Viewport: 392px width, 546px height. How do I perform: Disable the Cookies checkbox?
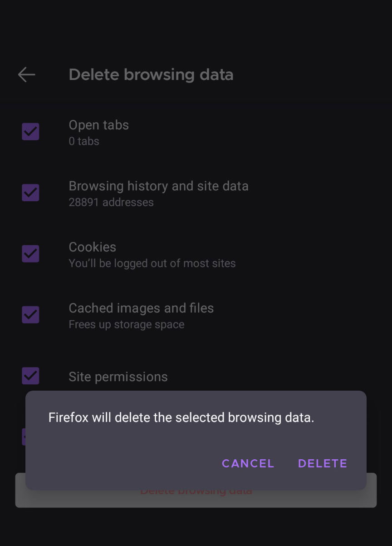[x=30, y=253]
